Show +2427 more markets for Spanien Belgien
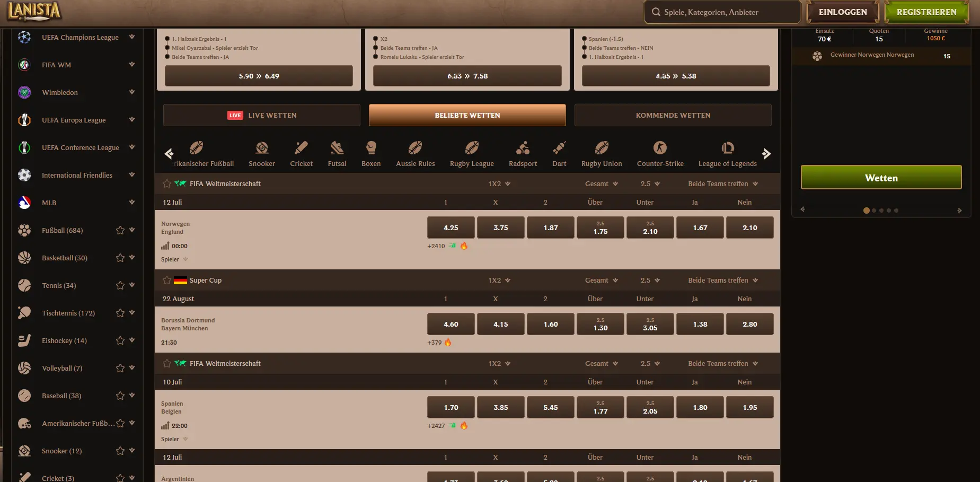The height and width of the screenshot is (482, 980). coord(436,426)
